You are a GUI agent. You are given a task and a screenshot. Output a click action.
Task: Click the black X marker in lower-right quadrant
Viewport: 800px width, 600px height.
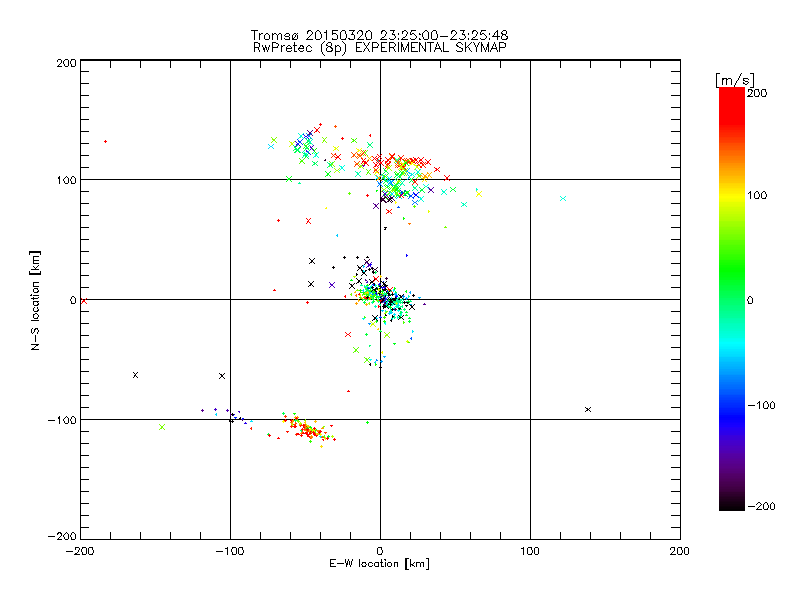(x=588, y=409)
